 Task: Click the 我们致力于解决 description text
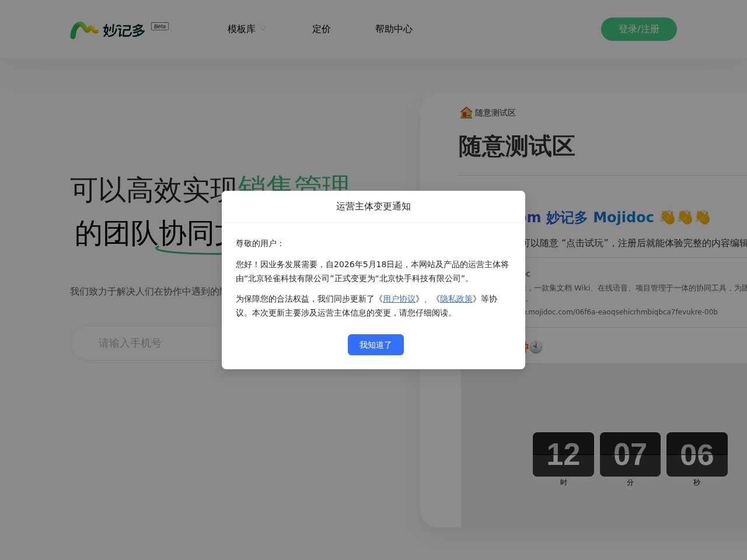(x=146, y=291)
